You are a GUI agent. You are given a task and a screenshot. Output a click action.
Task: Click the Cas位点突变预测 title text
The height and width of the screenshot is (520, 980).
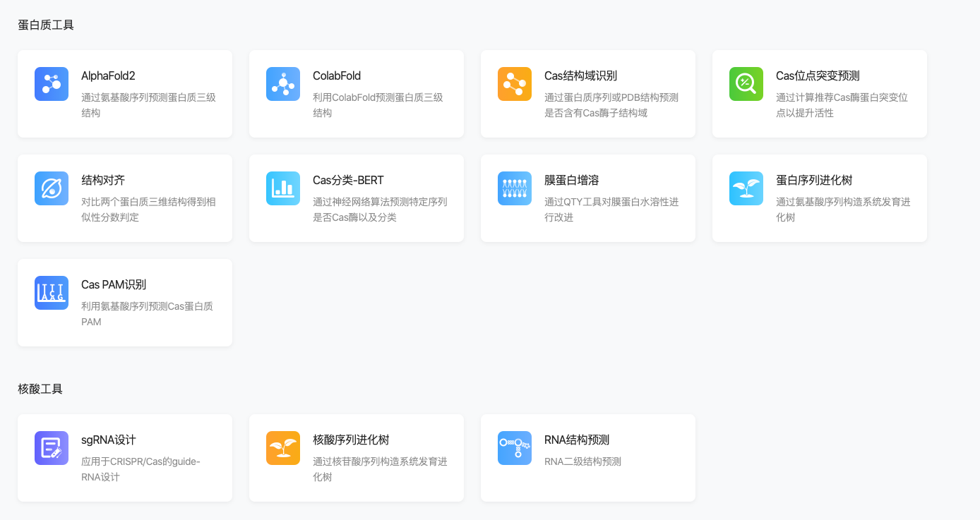point(818,76)
